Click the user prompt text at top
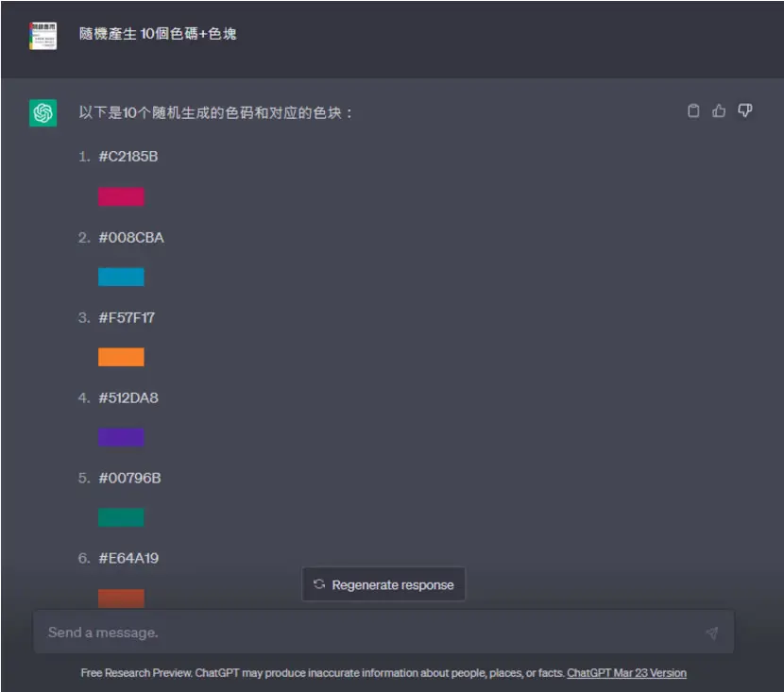The width and height of the screenshot is (784, 692). 158,34
